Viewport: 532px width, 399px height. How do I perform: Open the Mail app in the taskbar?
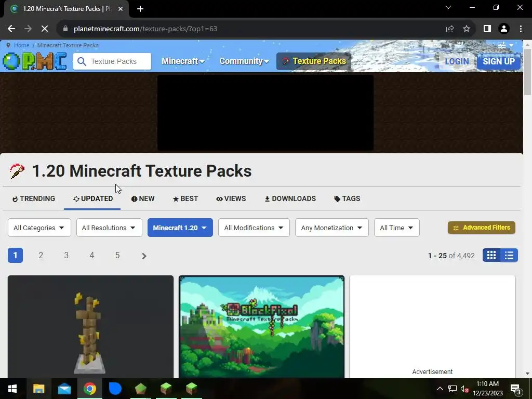click(64, 389)
